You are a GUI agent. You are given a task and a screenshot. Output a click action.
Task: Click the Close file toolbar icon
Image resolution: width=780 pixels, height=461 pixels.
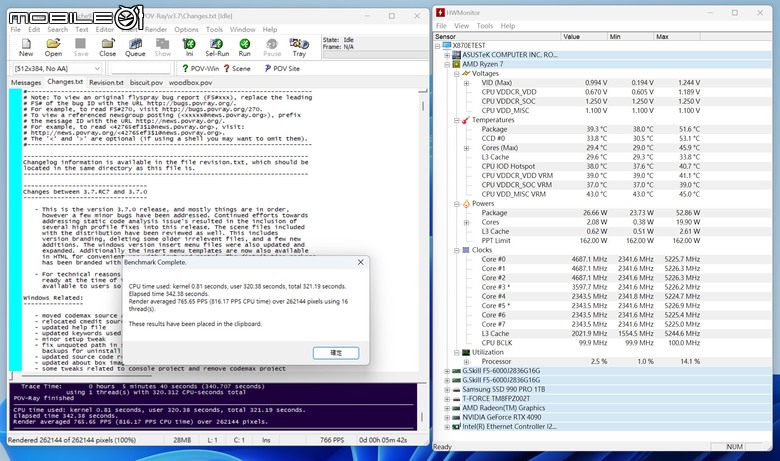click(x=107, y=48)
